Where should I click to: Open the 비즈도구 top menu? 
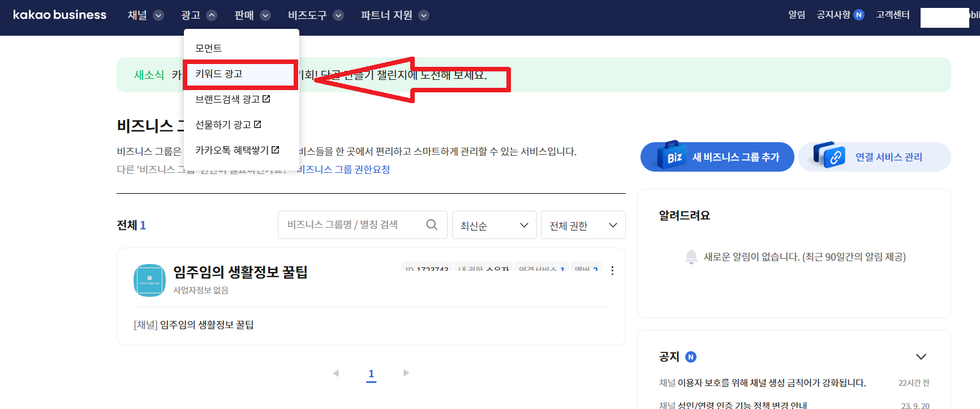pos(307,15)
